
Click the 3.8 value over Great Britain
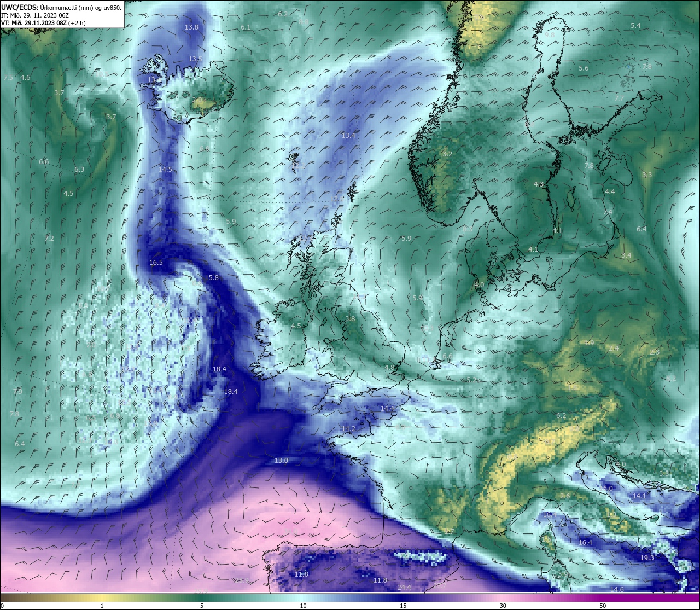coord(350,319)
